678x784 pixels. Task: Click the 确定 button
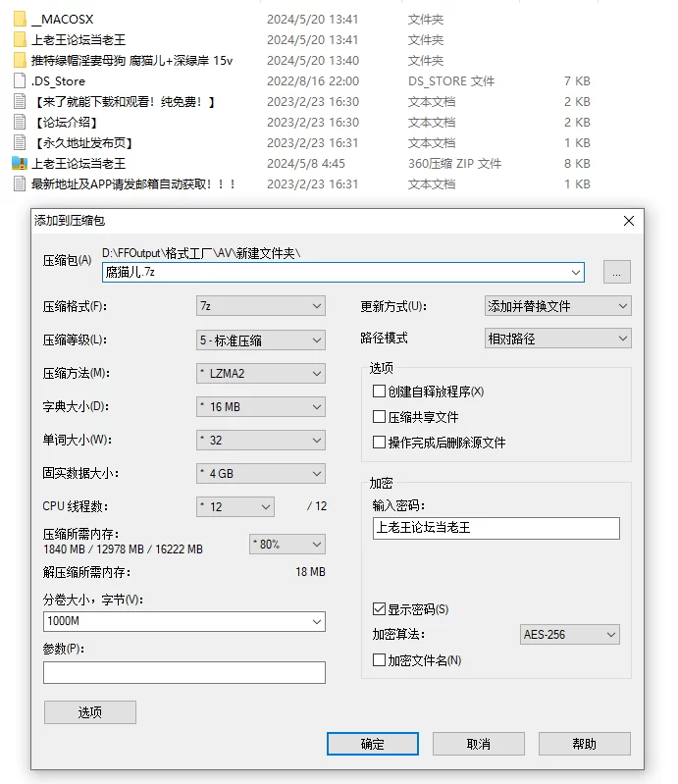click(x=373, y=744)
